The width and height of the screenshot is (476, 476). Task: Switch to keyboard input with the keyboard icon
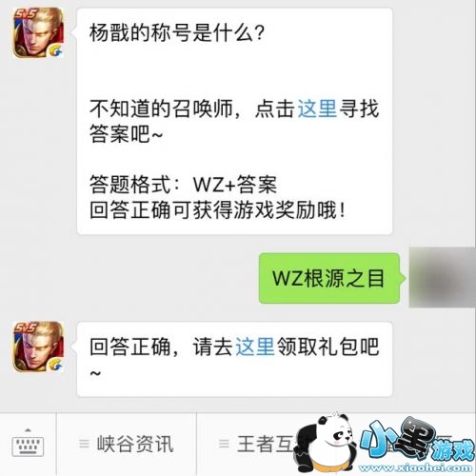click(28, 443)
